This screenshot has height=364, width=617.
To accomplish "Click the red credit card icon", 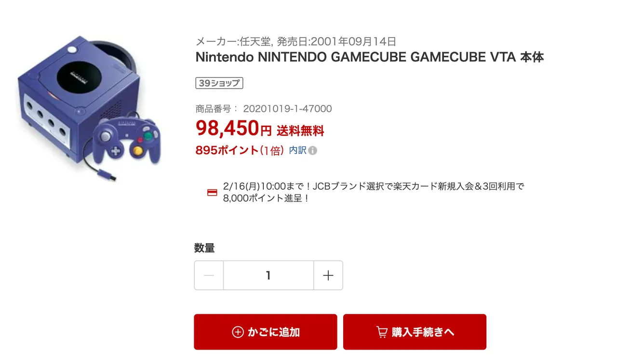I will (212, 193).
